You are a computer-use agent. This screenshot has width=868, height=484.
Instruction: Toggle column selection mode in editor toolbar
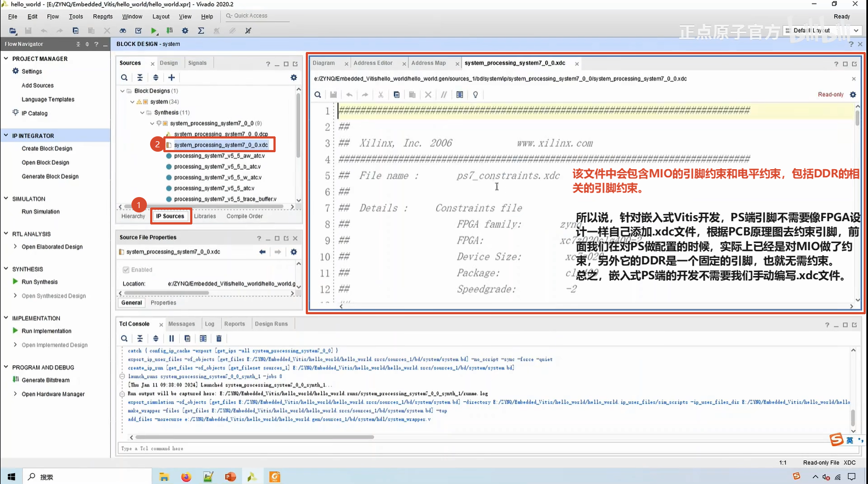pos(460,95)
